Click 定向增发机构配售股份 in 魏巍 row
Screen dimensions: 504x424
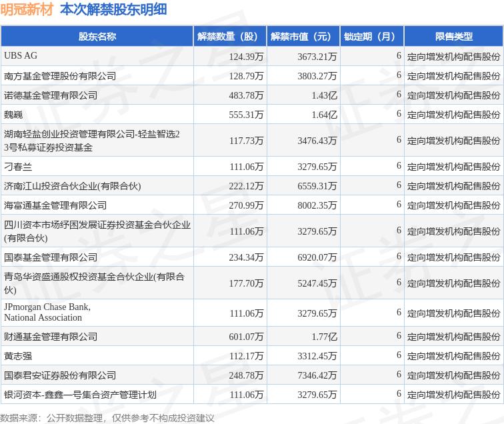[454, 115]
